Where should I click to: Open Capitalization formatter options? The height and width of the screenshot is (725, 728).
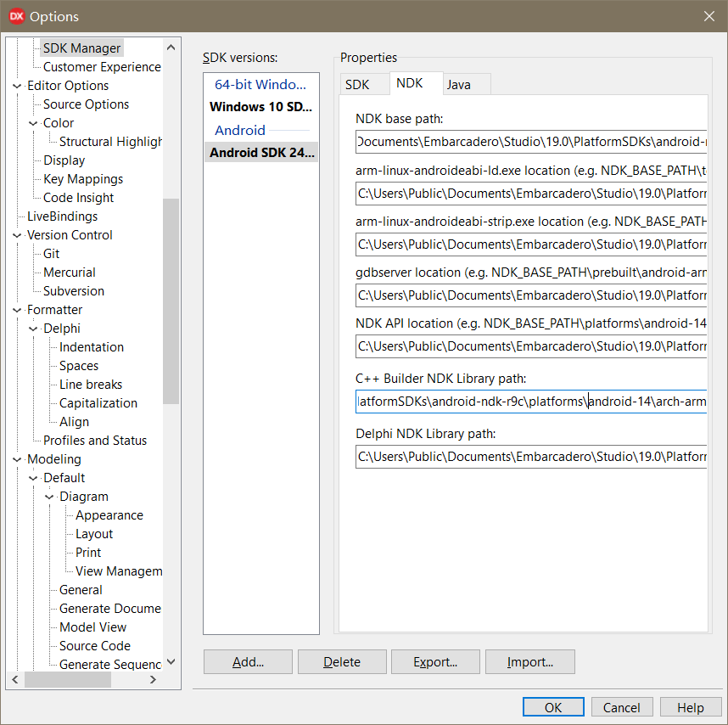[98, 403]
